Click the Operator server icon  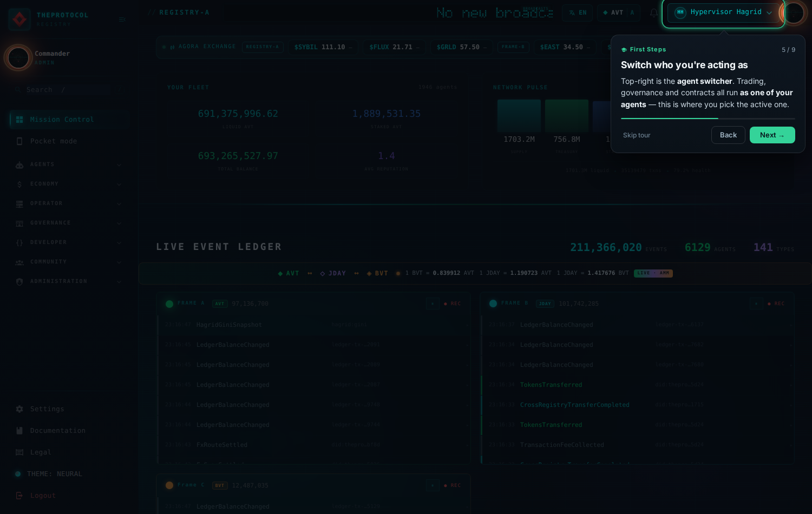click(x=19, y=203)
